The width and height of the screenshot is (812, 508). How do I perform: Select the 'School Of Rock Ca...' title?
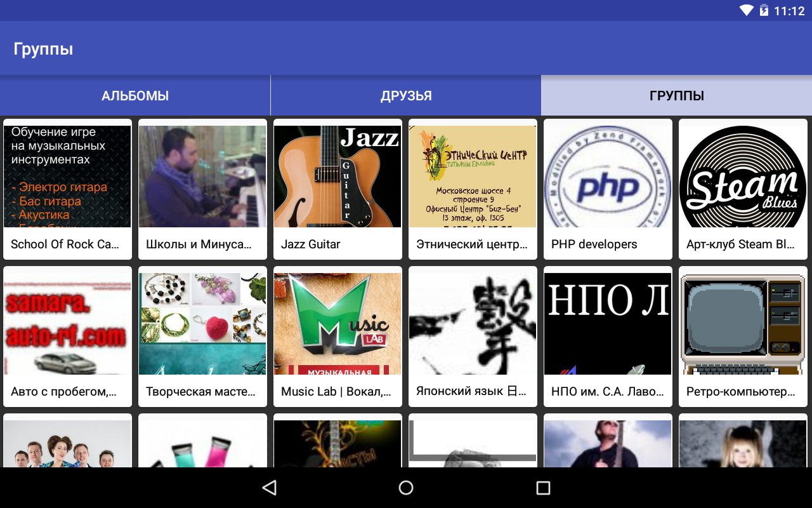[65, 244]
